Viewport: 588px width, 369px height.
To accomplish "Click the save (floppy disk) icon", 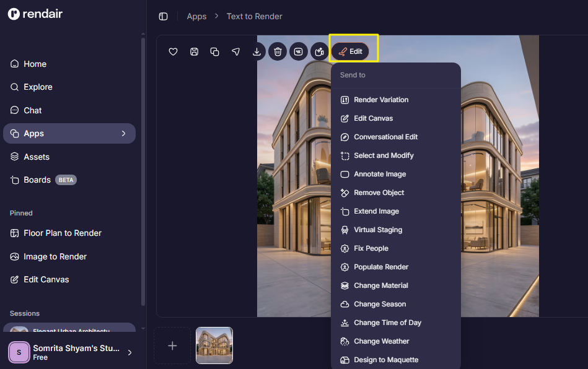I will [194, 52].
